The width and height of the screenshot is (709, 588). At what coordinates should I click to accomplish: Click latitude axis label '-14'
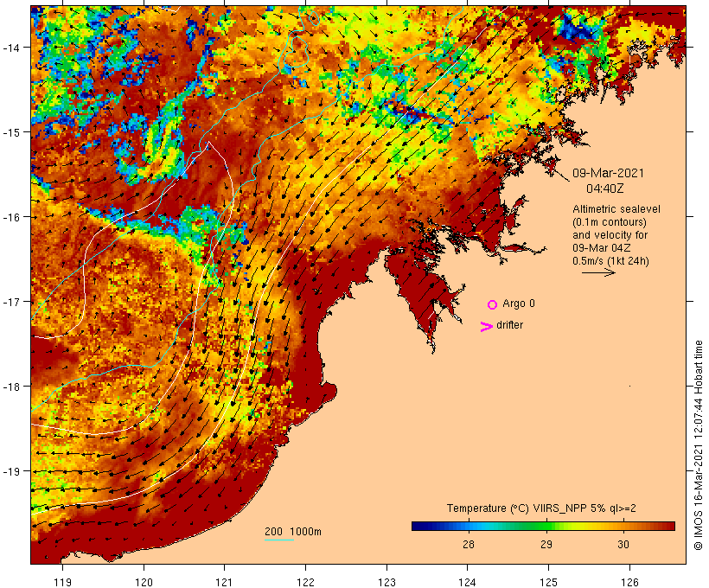[x=10, y=48]
